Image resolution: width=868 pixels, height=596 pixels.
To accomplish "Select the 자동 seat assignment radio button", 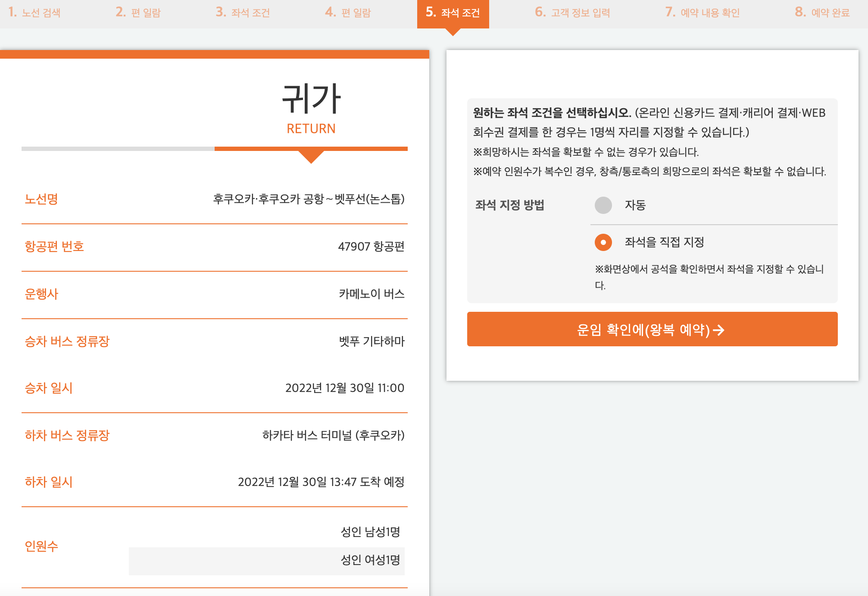I will point(603,205).
